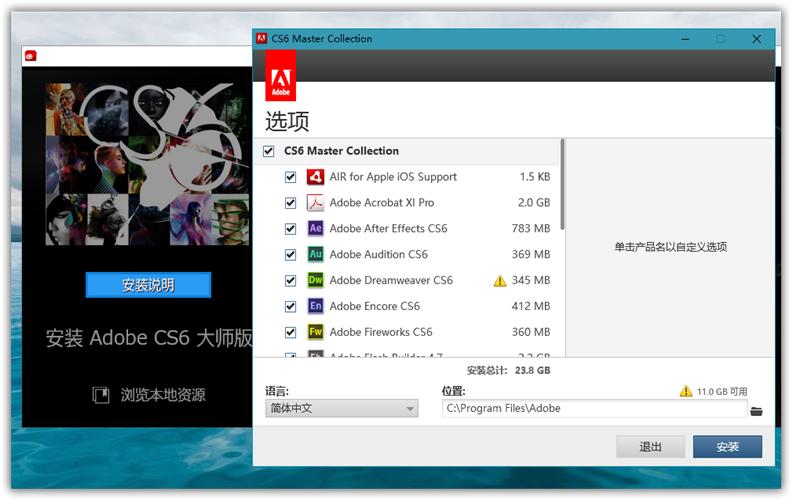Select Adobe Dreamweaver CS6 product name
Screen dimensions: 792x500
coord(391,280)
